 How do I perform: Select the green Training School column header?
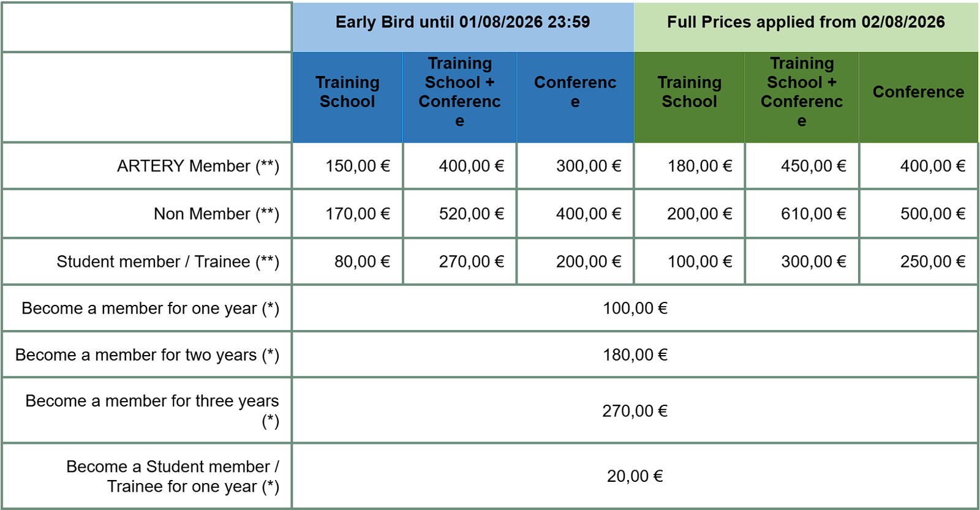point(689,92)
